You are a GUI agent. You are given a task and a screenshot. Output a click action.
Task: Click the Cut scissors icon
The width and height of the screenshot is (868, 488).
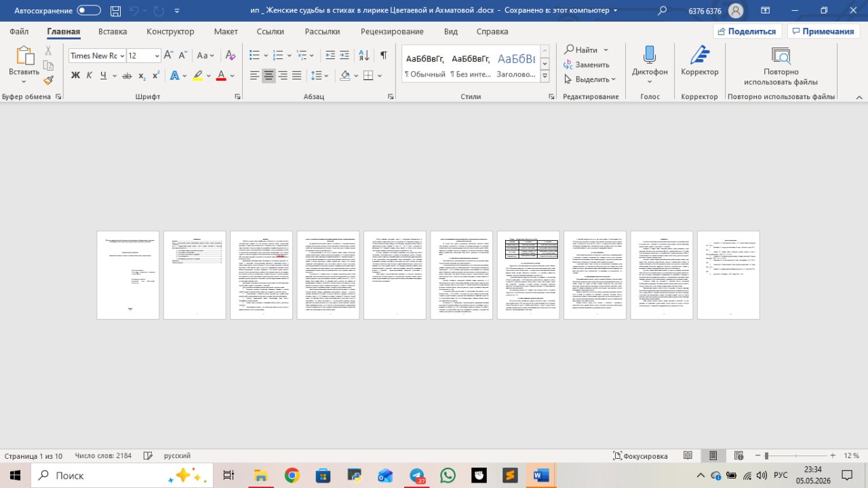(48, 51)
